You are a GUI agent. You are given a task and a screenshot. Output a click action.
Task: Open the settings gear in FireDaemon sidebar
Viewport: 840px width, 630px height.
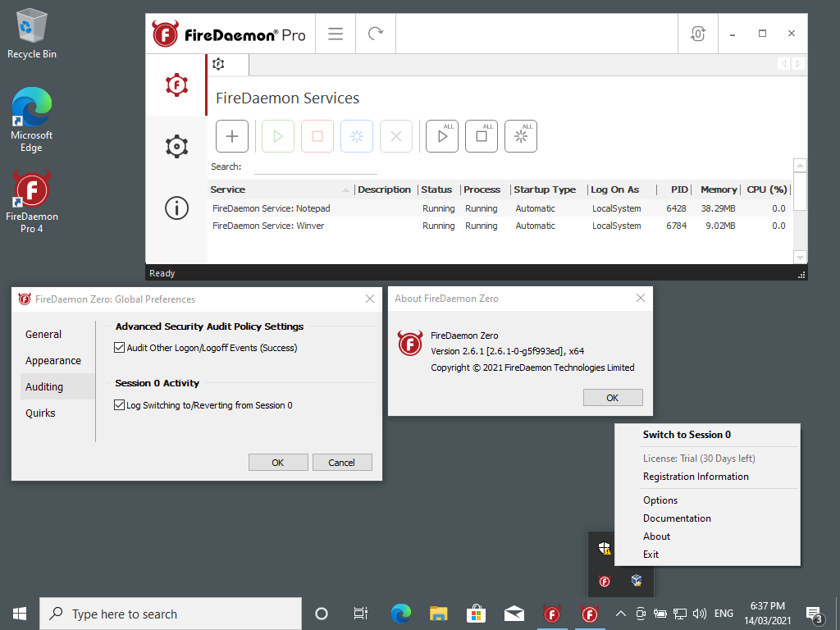pos(176,146)
